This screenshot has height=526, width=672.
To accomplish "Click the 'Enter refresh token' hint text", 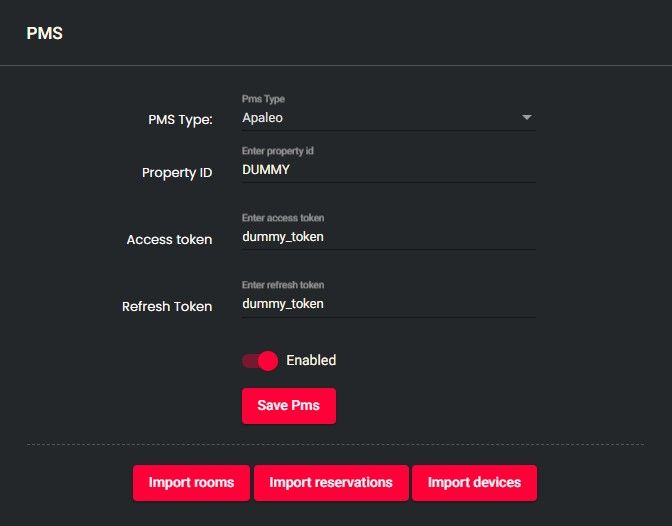I will coord(282,285).
